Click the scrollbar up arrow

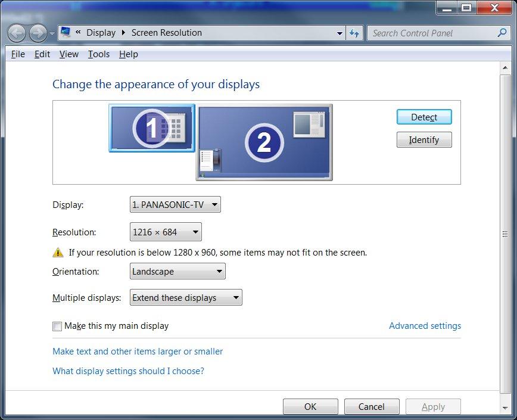(x=505, y=67)
